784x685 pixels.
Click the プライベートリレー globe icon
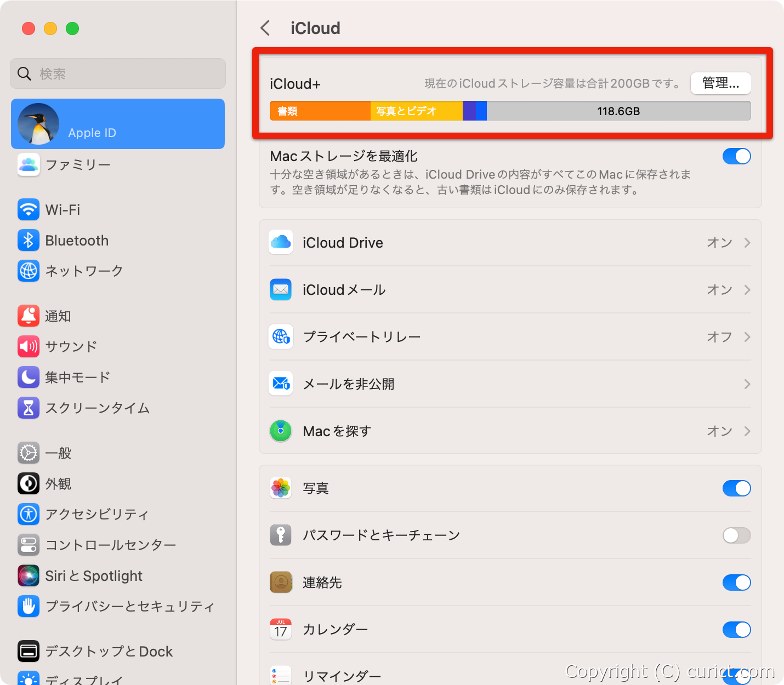click(x=281, y=336)
